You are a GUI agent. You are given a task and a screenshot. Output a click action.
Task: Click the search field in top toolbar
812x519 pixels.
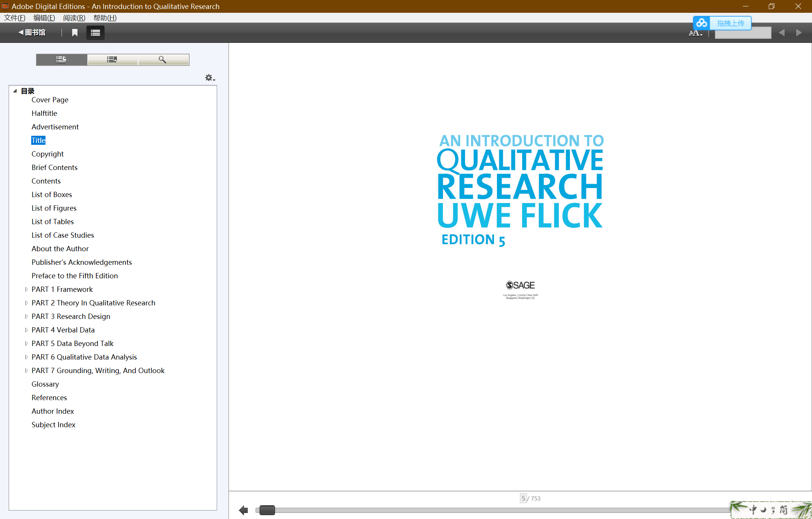pyautogui.click(x=743, y=33)
